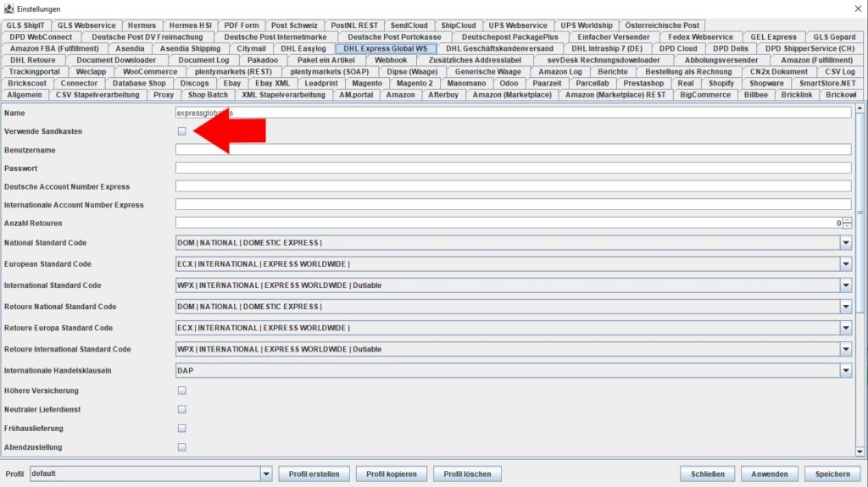Focus Internationale Account Number Express field
The width and height of the screenshot is (868, 487).
tap(513, 205)
